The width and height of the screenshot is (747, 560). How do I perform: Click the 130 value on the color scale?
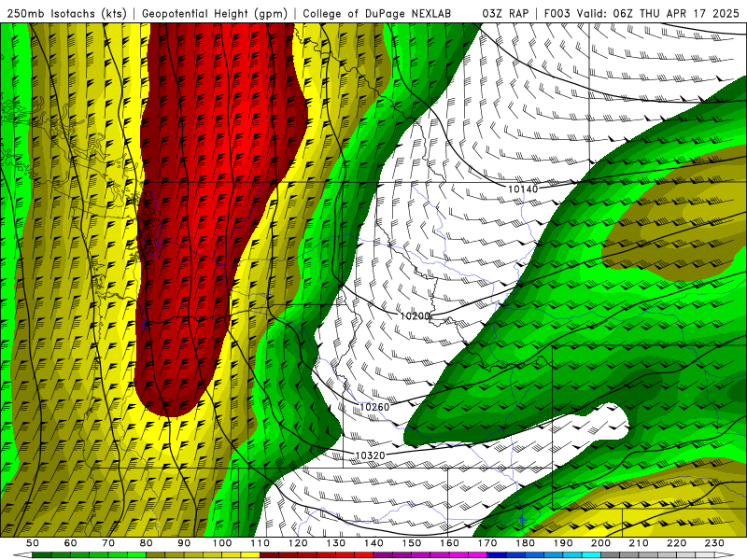(336, 543)
